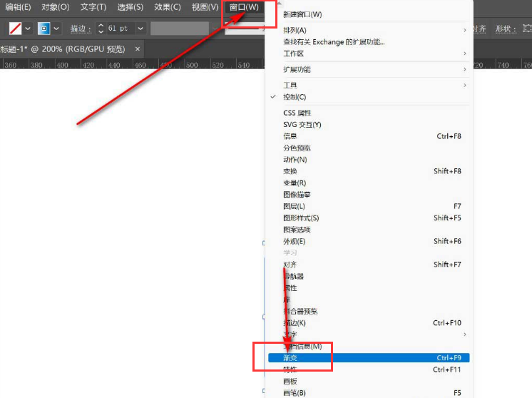Screen dimensions: 532x398
Task: Click the stroke weight stepper arrows
Action: [x=101, y=29]
